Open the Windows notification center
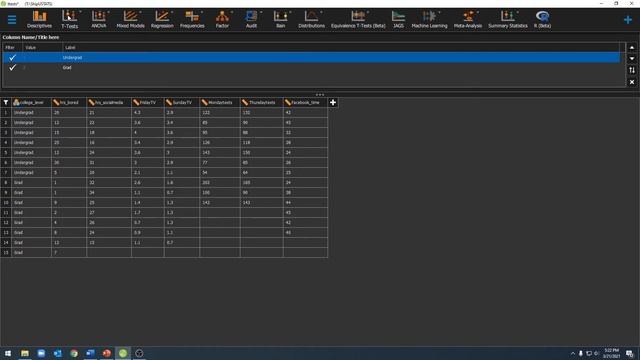This screenshot has width=640, height=360. tap(629, 353)
